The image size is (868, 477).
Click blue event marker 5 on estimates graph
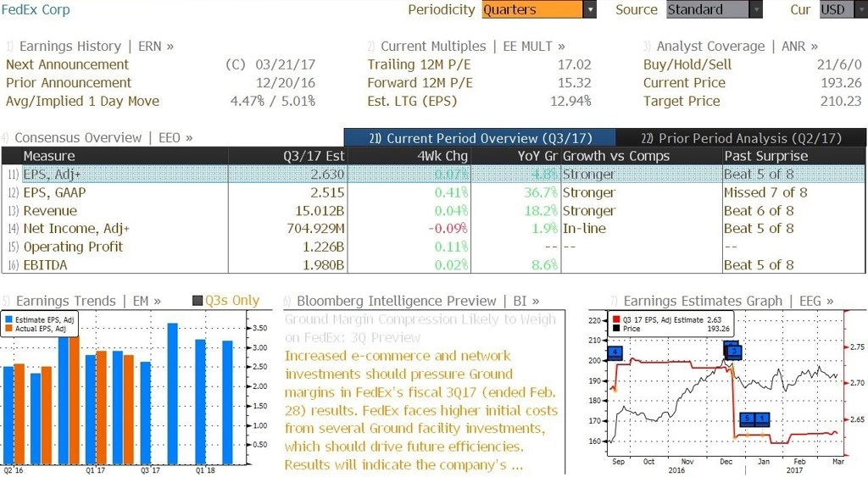747,419
